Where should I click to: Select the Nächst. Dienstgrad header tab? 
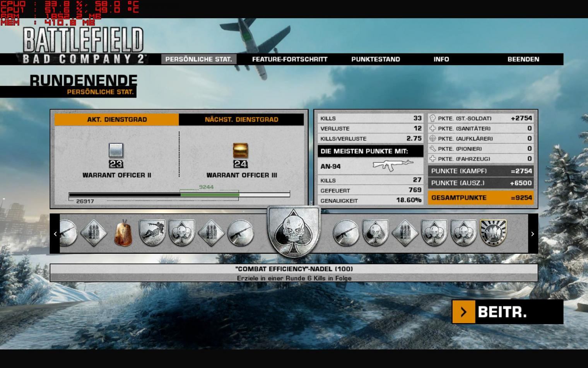(241, 119)
